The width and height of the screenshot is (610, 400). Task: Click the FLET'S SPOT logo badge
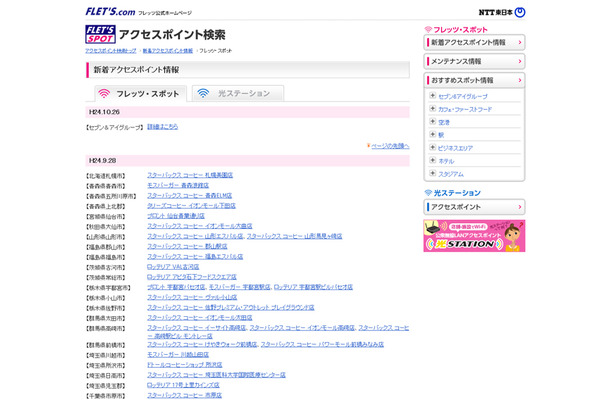coord(100,34)
